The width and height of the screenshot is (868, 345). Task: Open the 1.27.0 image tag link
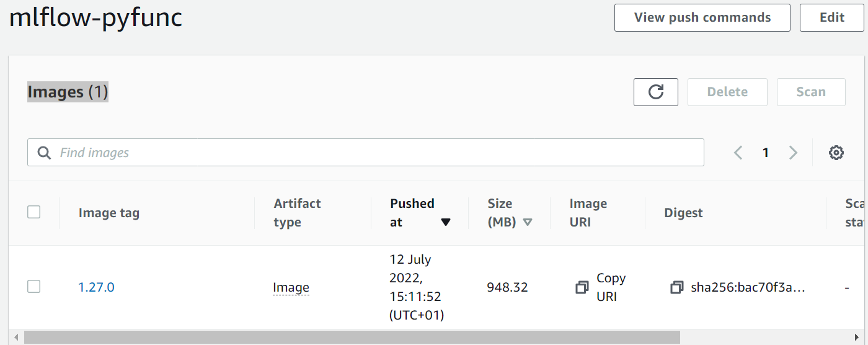click(96, 287)
